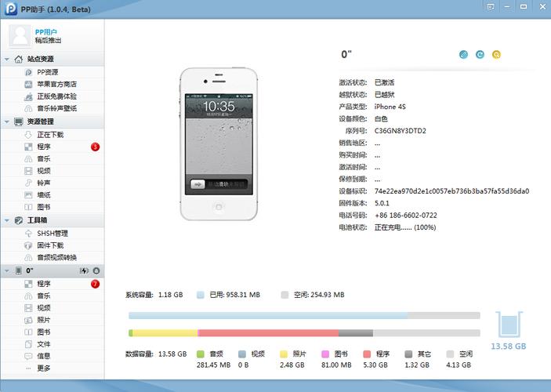Viewport: 551px width, 392px height.
Task: Open device 程序 with badge 7
Action: [x=52, y=284]
